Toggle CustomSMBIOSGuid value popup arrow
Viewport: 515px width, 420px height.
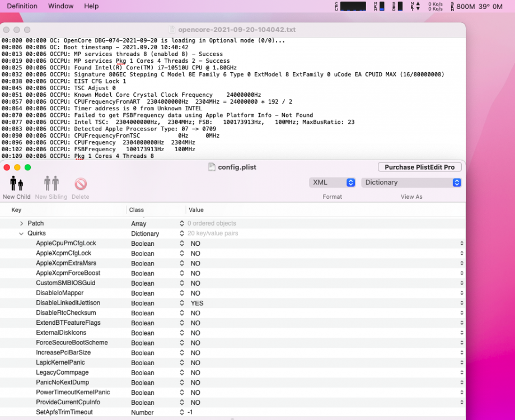pyautogui.click(x=462, y=283)
